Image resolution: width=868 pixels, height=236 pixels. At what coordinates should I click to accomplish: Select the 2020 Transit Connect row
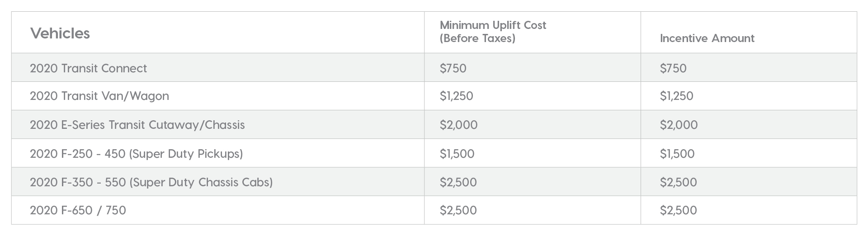(x=434, y=68)
